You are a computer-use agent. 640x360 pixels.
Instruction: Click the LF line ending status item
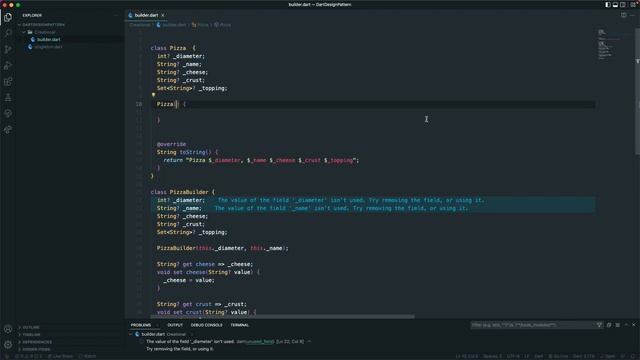(527, 356)
